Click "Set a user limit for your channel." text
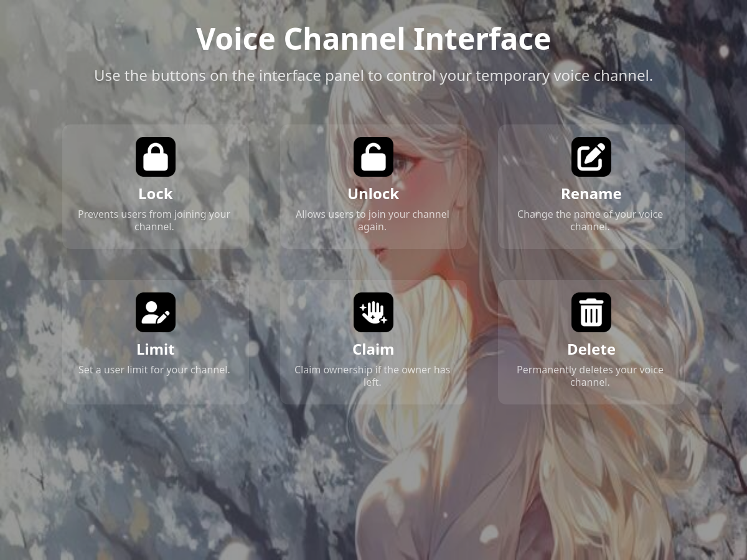 [x=154, y=370]
